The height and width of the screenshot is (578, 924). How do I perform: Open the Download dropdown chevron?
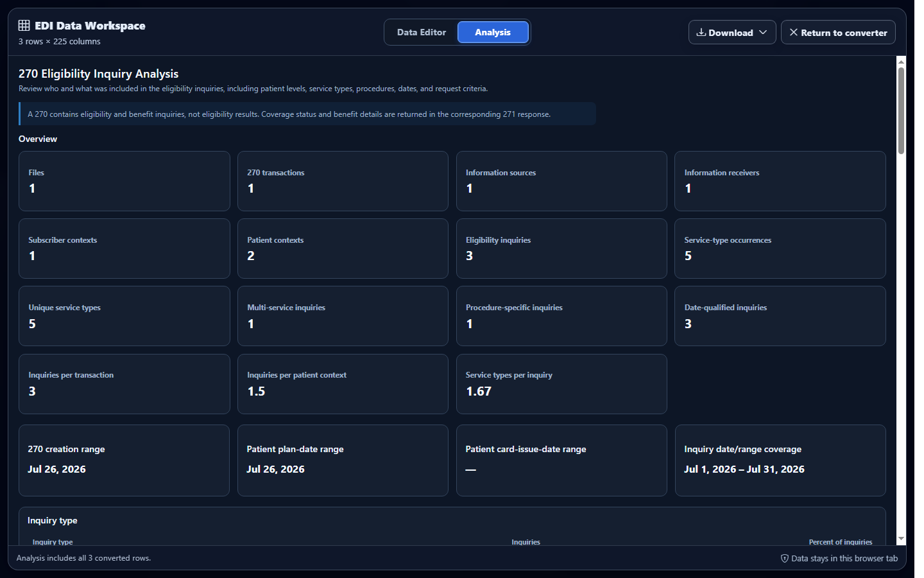click(763, 32)
